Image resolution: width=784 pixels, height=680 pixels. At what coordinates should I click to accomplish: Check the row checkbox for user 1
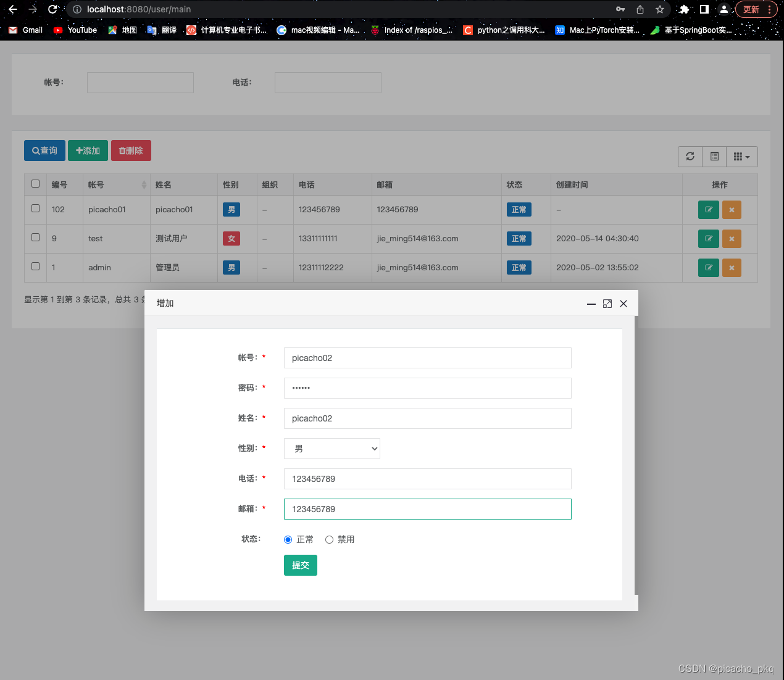[x=35, y=267]
